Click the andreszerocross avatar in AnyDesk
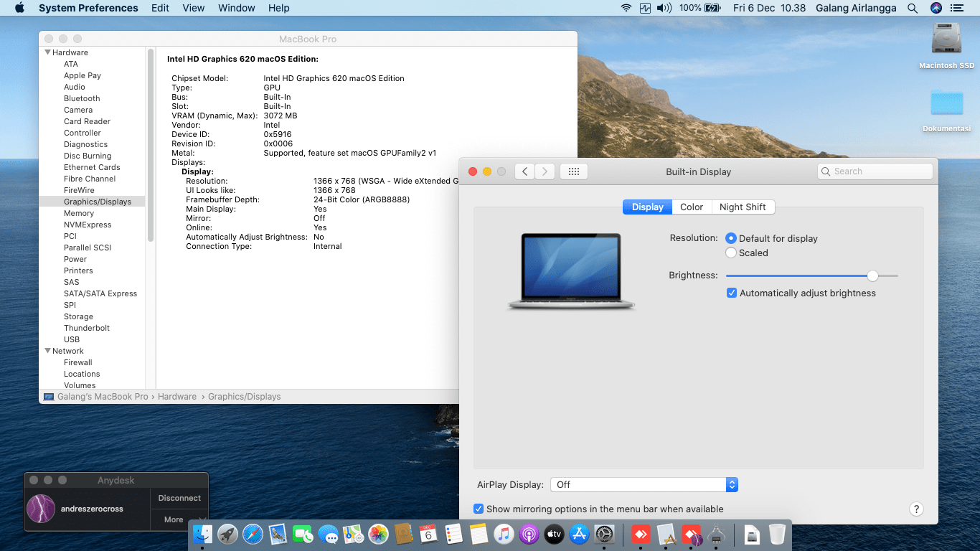Screen dimensions: 980x551 coord(41,509)
